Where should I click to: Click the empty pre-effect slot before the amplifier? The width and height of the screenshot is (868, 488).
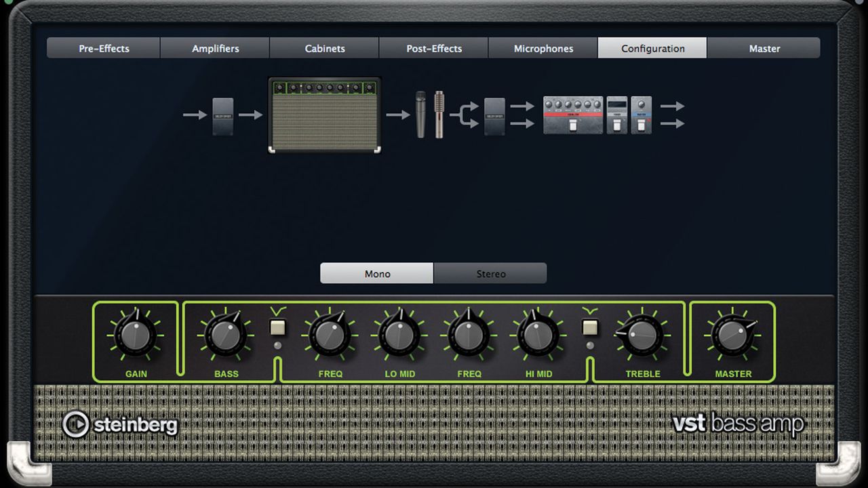coord(222,117)
